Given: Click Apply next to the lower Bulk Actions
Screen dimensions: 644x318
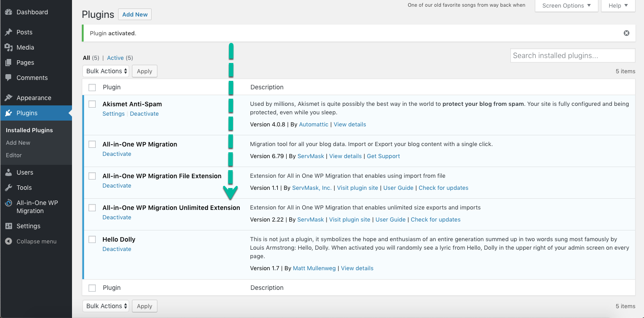Looking at the screenshot, I should point(144,306).
